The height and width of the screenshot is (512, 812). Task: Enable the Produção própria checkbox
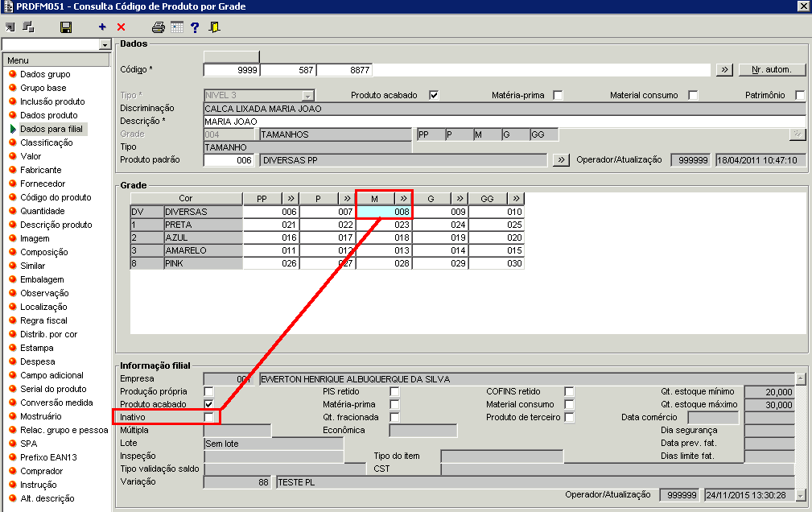(208, 392)
